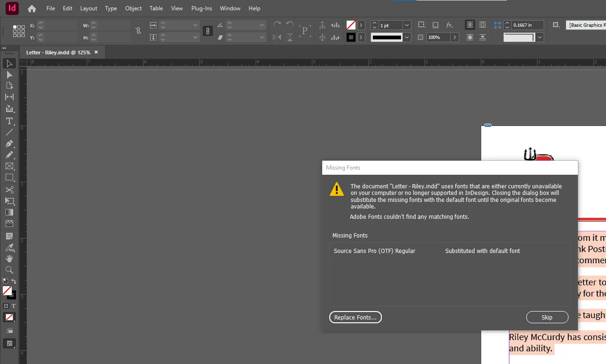Open the View menu
The width and height of the screenshot is (606, 364).
point(177,8)
